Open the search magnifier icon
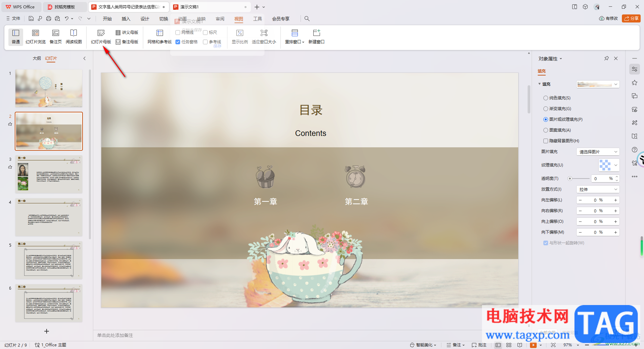 (x=307, y=19)
